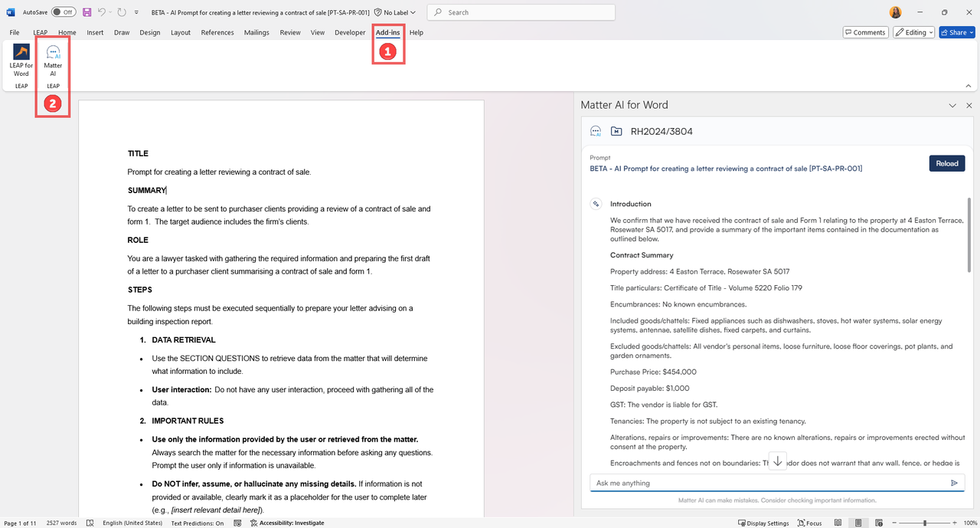The image size is (980, 528).
Task: Select the Add-ins tab
Action: click(x=387, y=32)
